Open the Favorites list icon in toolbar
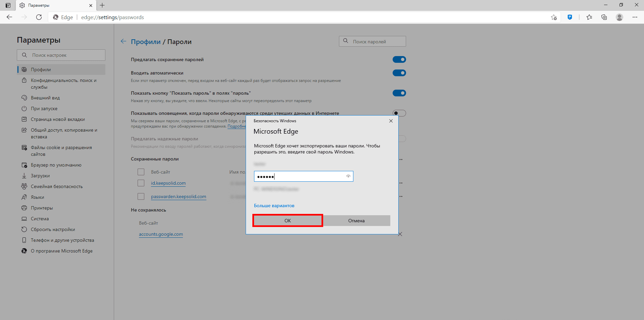Screen dimensions: 644x320 (x=589, y=17)
